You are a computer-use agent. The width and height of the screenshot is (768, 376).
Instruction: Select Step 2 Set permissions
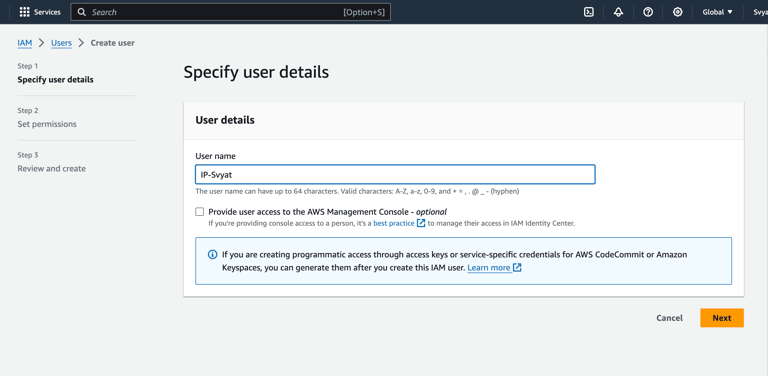(47, 124)
